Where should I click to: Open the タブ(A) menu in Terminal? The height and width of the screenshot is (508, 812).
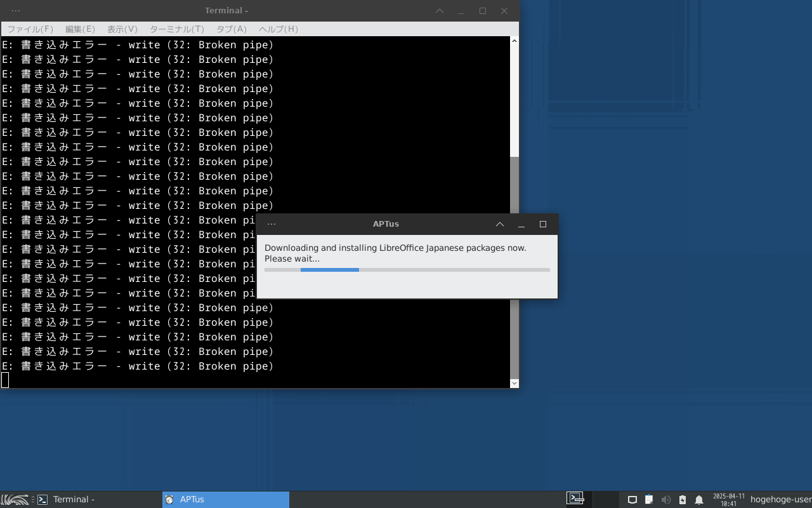(232, 29)
